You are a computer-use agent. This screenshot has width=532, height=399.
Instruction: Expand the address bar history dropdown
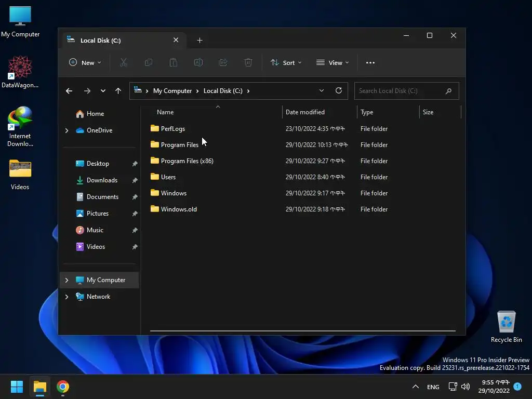click(x=321, y=90)
